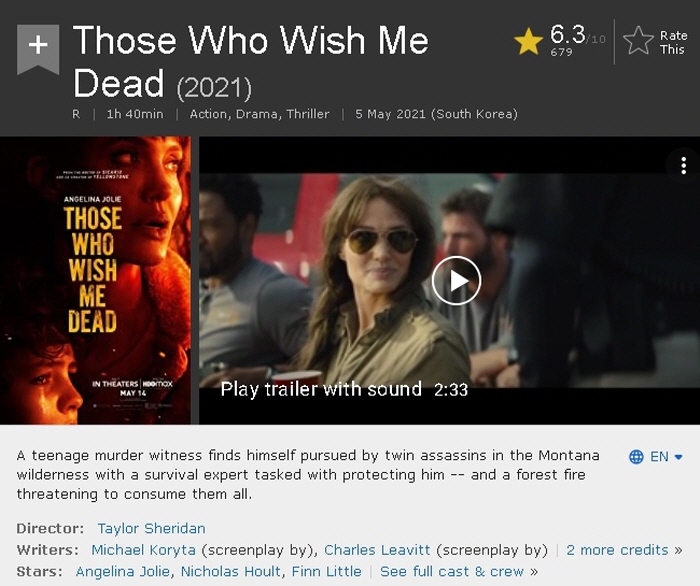The image size is (700, 586).
Task: Open the 5 May 2021 release date link
Action: pos(436,114)
